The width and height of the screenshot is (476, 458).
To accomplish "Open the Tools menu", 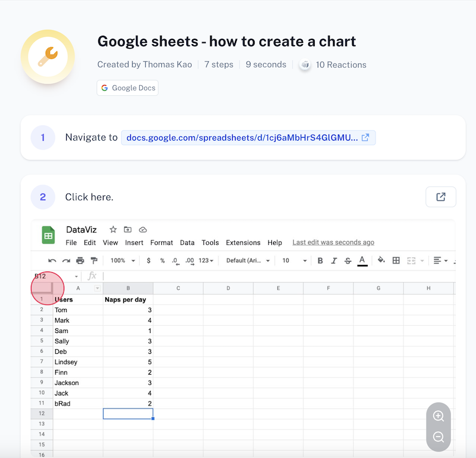I will (210, 242).
